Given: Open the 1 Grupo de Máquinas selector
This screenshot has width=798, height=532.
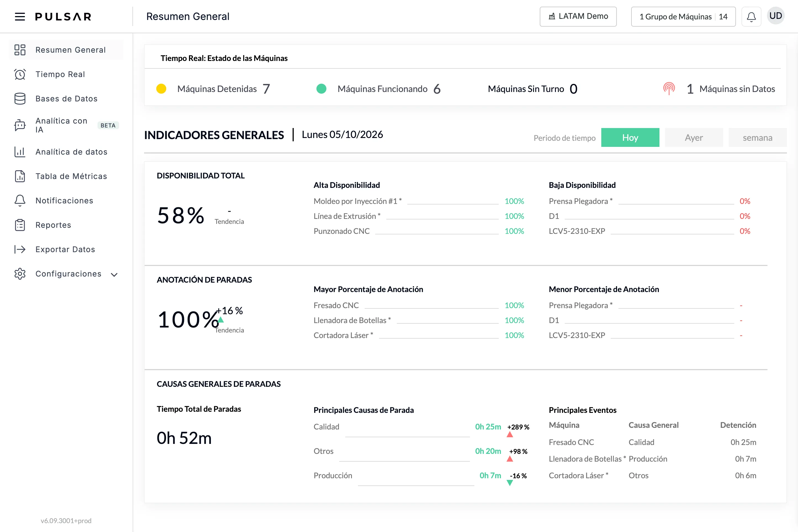Looking at the screenshot, I should coord(683,17).
